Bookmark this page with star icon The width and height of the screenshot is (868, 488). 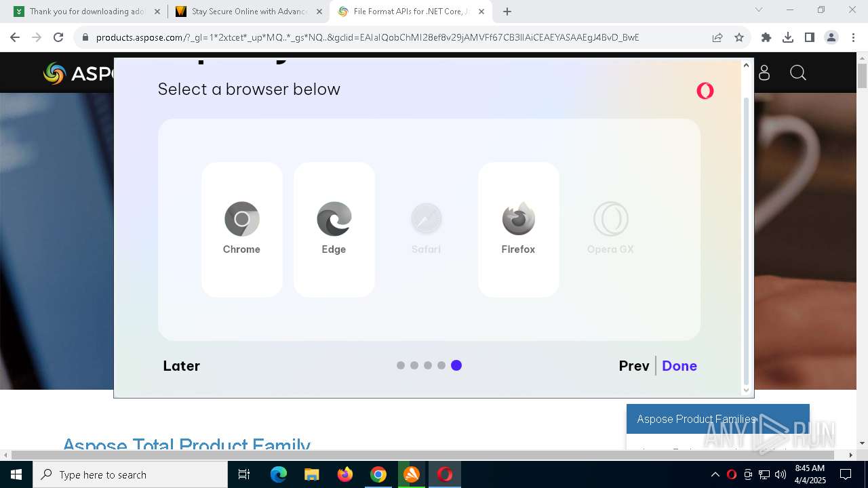coord(739,37)
